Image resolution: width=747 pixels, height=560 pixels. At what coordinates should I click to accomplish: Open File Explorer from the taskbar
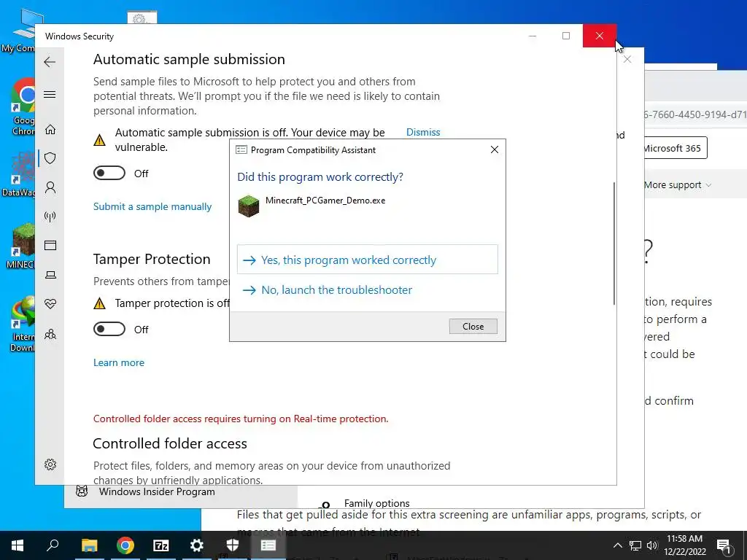(x=89, y=545)
